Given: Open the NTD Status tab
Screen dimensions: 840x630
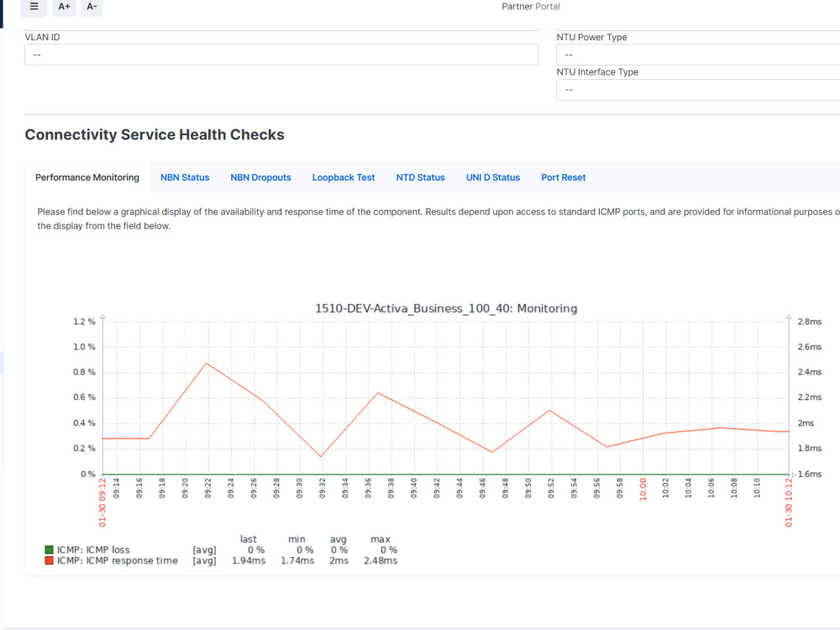Looking at the screenshot, I should point(421,177).
